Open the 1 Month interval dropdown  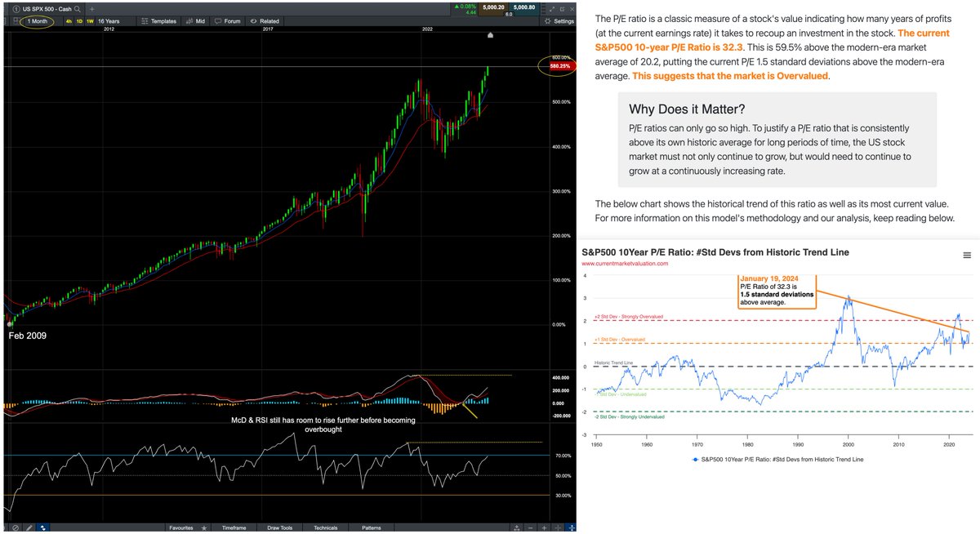pos(38,21)
